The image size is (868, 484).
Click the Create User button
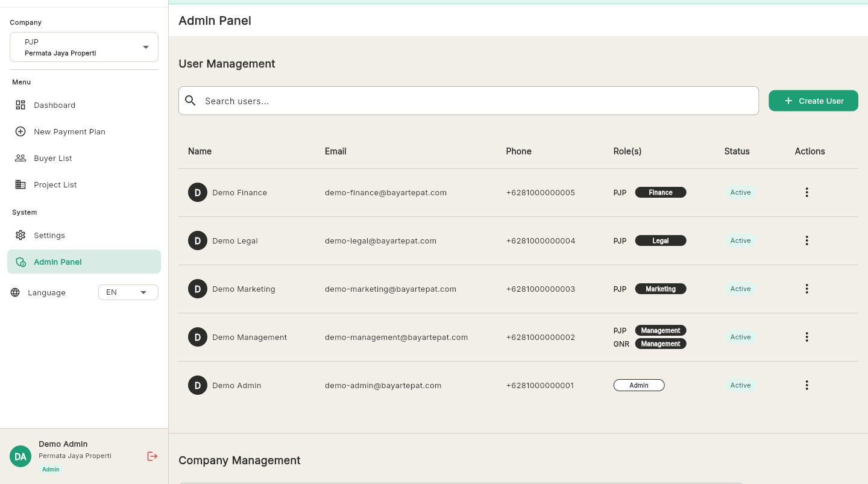coord(813,101)
